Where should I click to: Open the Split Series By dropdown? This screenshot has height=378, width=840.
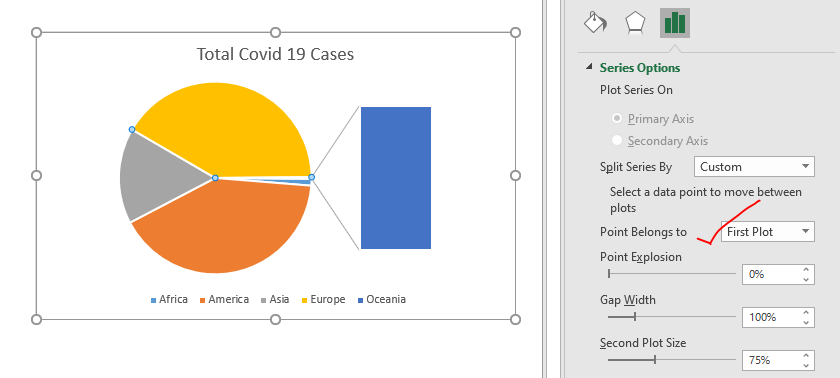754,167
